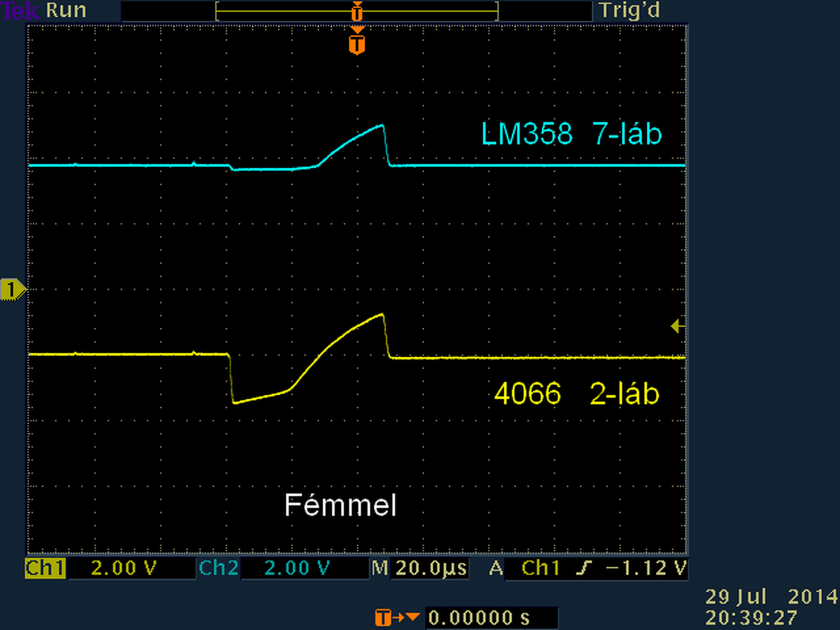Click the M timebase label
Viewport: 840px width, 630px height.
point(380,568)
